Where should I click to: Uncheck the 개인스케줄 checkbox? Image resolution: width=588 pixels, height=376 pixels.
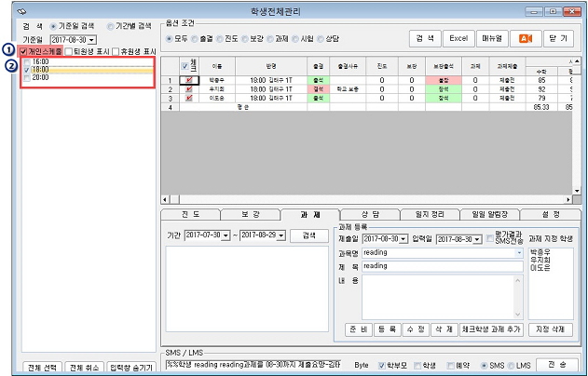click(24, 52)
